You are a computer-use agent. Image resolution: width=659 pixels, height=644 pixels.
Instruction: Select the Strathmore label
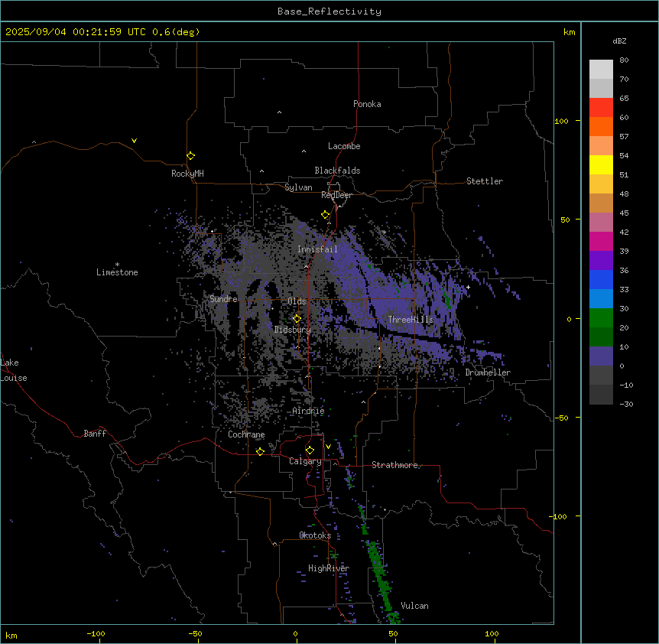pyautogui.click(x=394, y=465)
